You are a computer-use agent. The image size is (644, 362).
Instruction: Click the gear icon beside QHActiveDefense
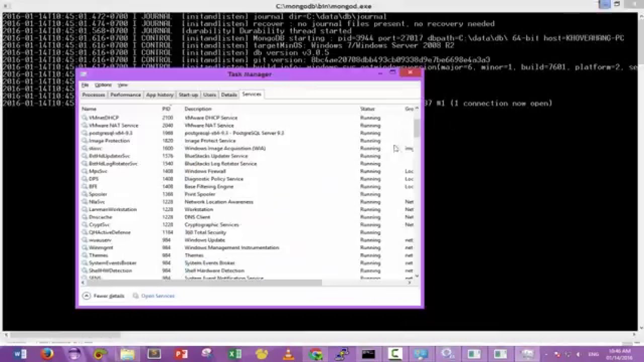[85, 232]
